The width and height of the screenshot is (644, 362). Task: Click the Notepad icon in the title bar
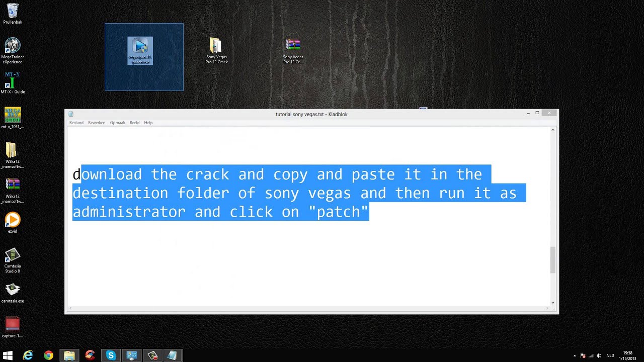coord(71,114)
